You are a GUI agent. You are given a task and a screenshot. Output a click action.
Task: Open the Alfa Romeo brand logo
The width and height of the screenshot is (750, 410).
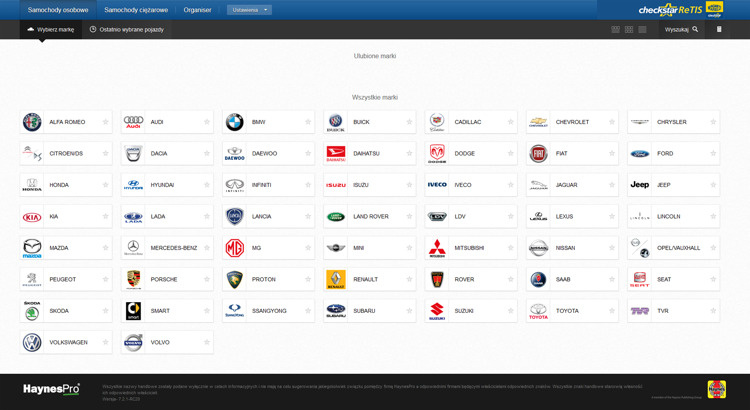(x=32, y=122)
